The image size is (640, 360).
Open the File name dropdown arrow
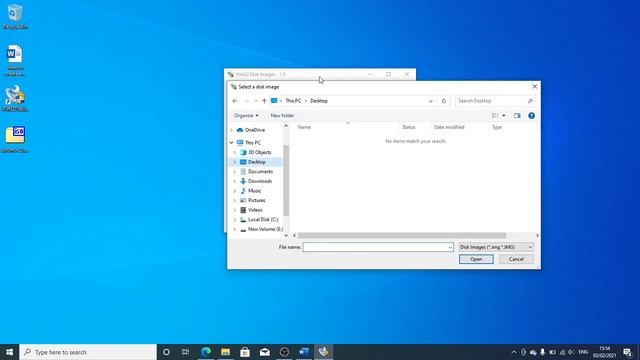(x=450, y=247)
